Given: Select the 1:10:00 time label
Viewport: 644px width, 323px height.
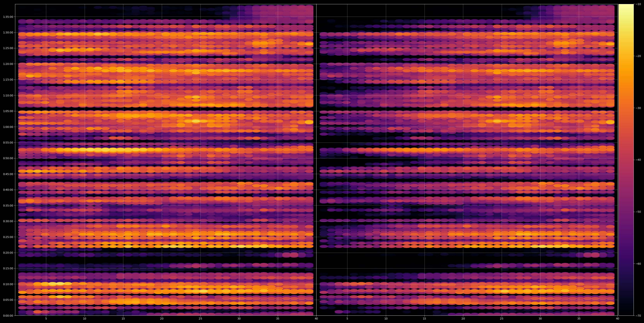Looking at the screenshot, I should [8, 95].
